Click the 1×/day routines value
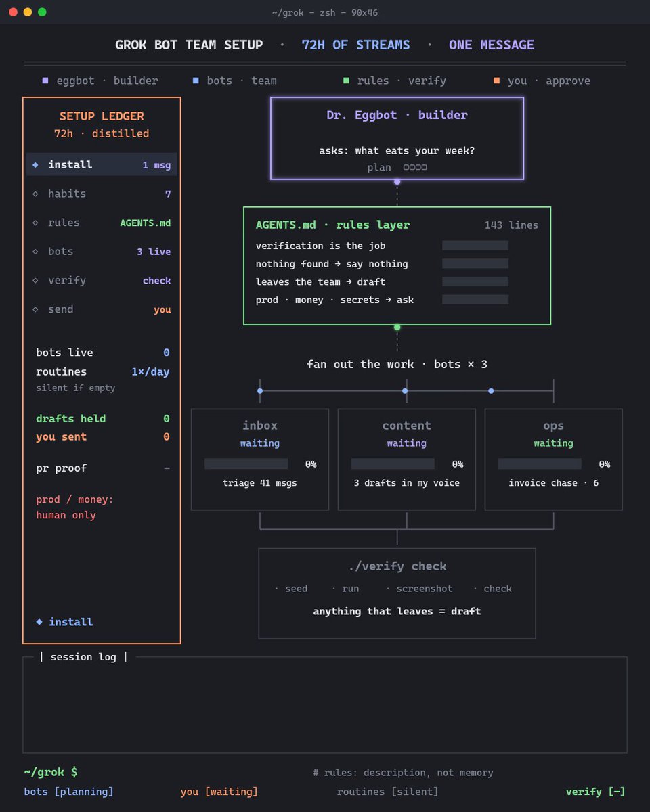Screen dimensions: 650x812 click(x=150, y=372)
